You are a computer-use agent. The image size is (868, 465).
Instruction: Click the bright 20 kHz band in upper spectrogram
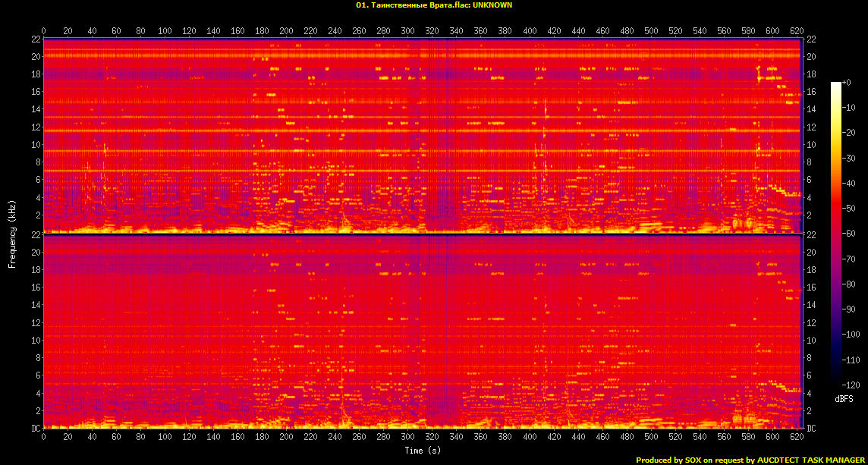[379, 55]
